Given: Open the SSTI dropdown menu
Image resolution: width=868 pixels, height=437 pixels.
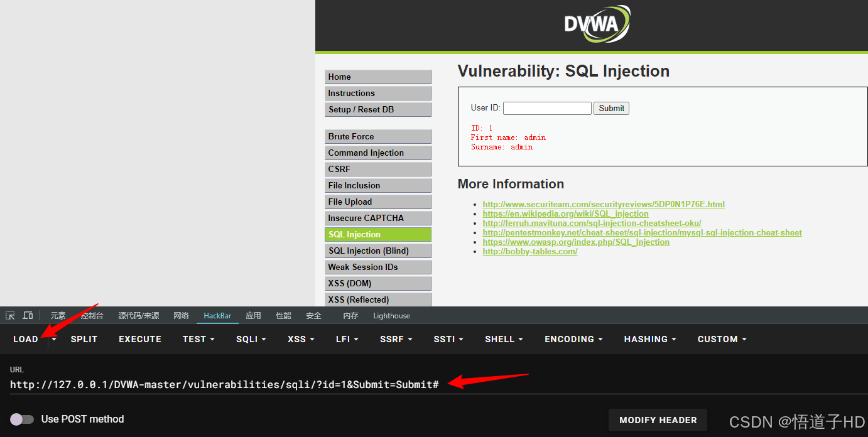Looking at the screenshot, I should 448,339.
